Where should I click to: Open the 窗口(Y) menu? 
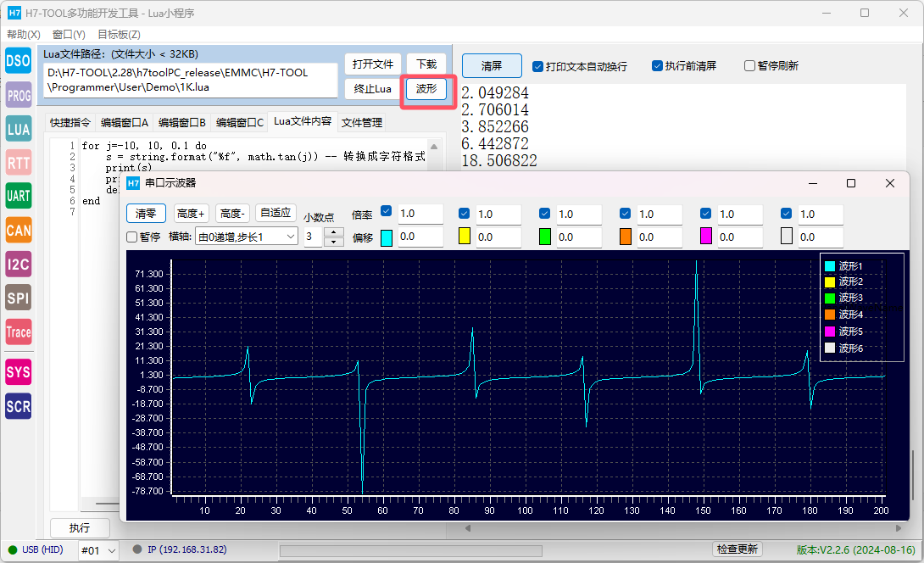pos(69,35)
